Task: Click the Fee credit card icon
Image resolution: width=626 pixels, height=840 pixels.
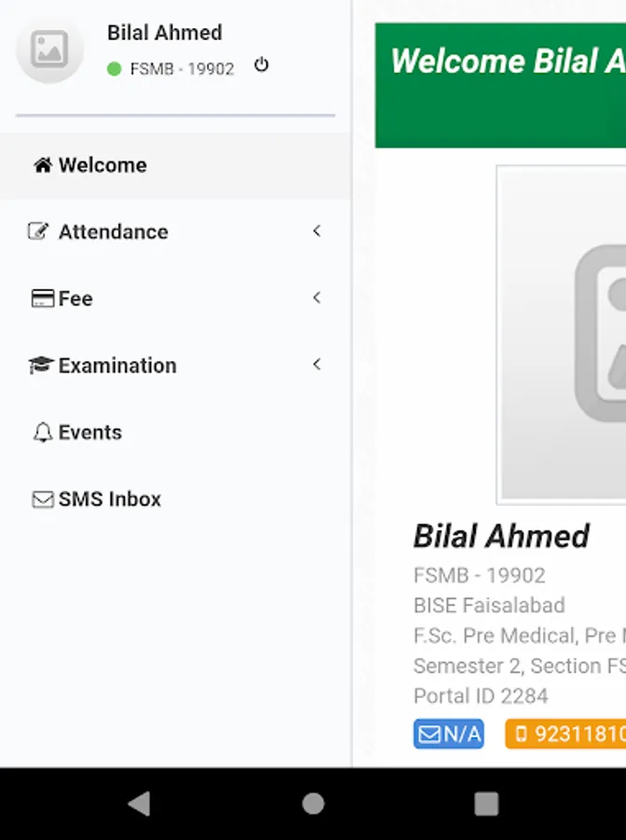Action: [42, 299]
